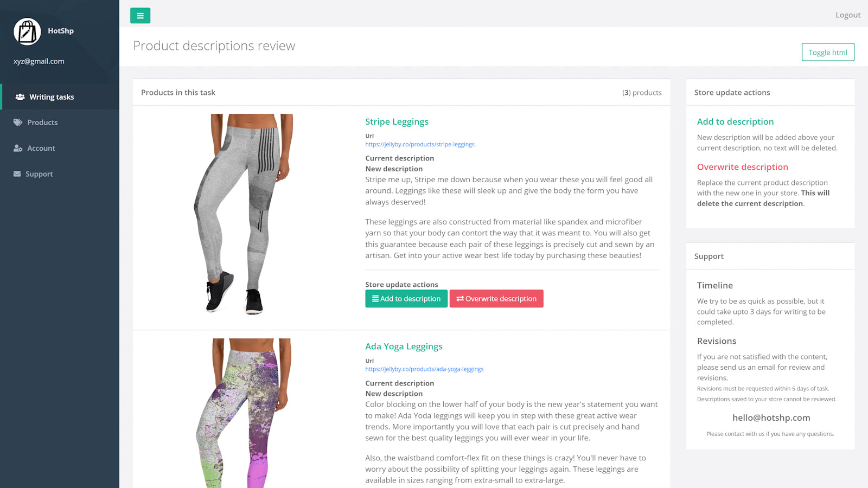Click the Overwrite description red button

tap(496, 299)
